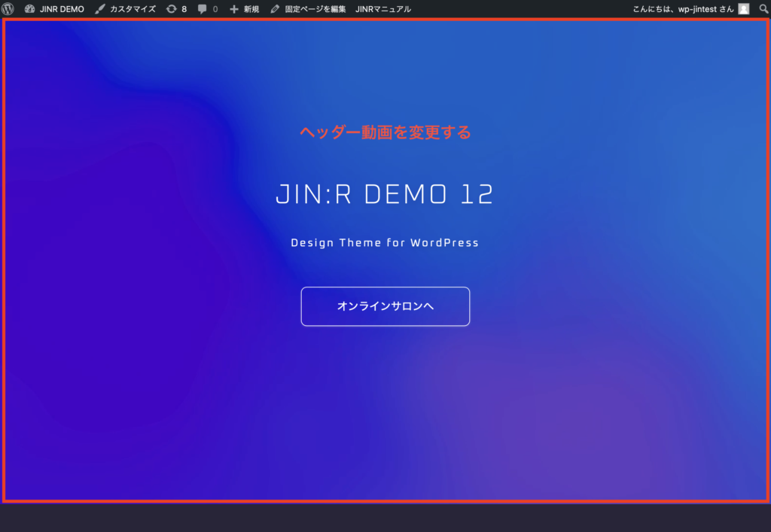Click the site icon beside JINR DEMO
This screenshot has width=771, height=532.
(x=29, y=9)
